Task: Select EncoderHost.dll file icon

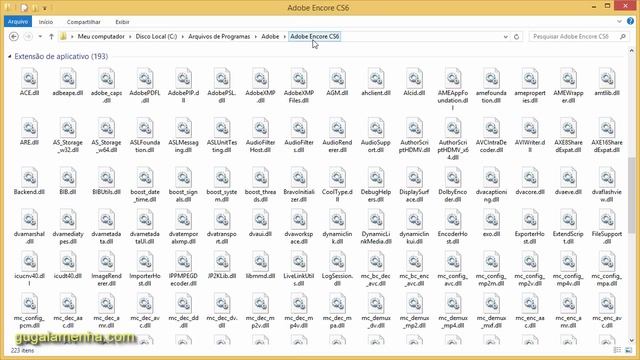Action: pos(453,220)
